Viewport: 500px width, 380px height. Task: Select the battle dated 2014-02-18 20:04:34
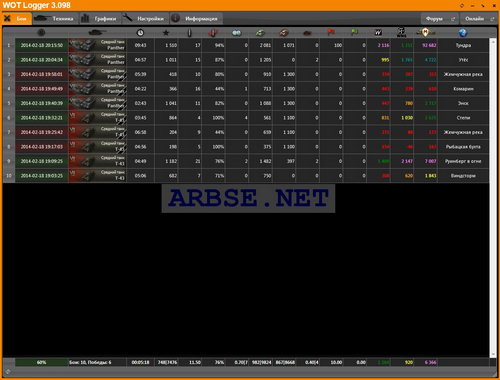[42, 60]
